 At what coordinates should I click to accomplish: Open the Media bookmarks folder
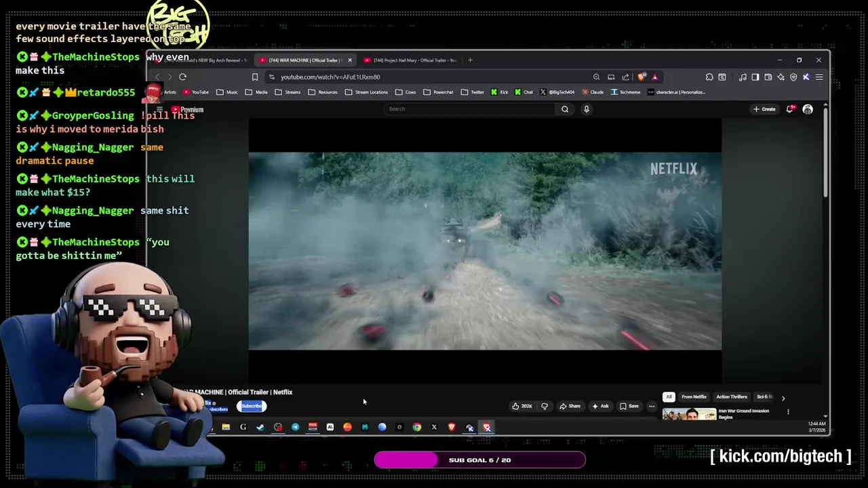(x=256, y=92)
